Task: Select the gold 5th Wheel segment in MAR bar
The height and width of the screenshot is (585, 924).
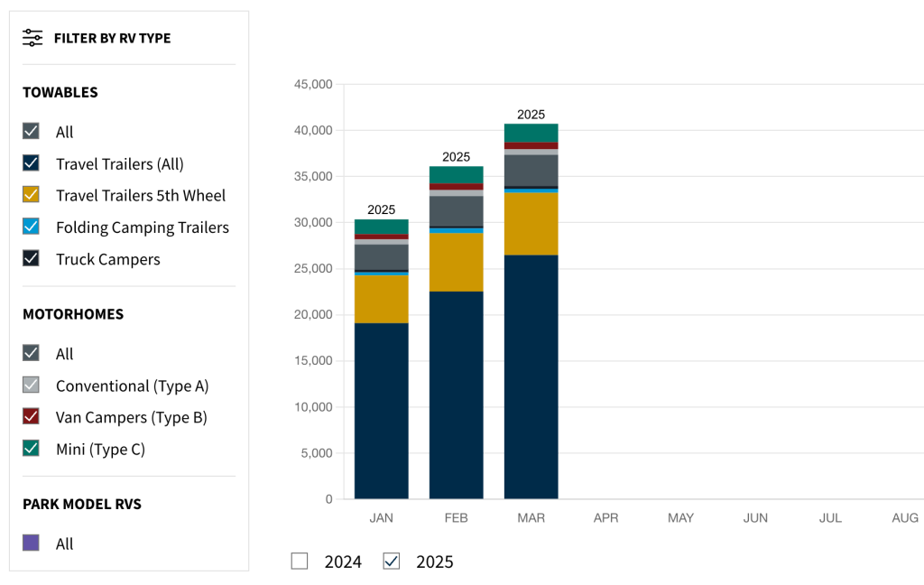Action: (x=531, y=224)
